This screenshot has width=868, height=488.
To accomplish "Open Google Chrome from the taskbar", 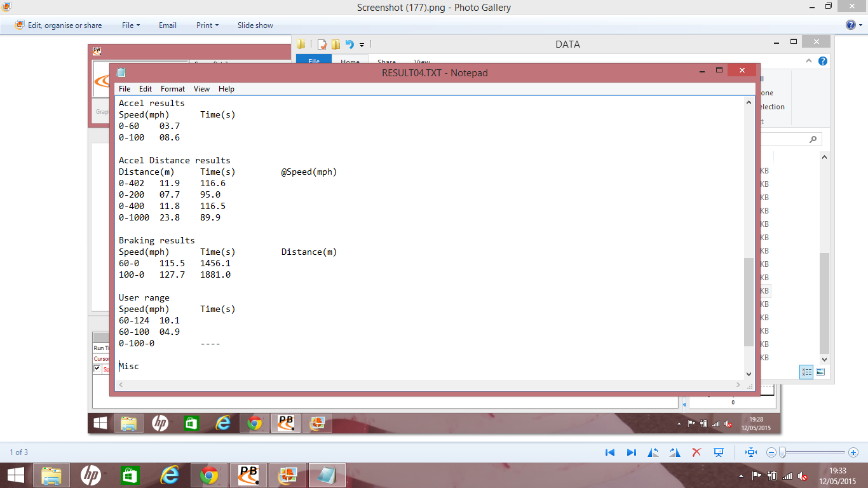I will [x=210, y=475].
